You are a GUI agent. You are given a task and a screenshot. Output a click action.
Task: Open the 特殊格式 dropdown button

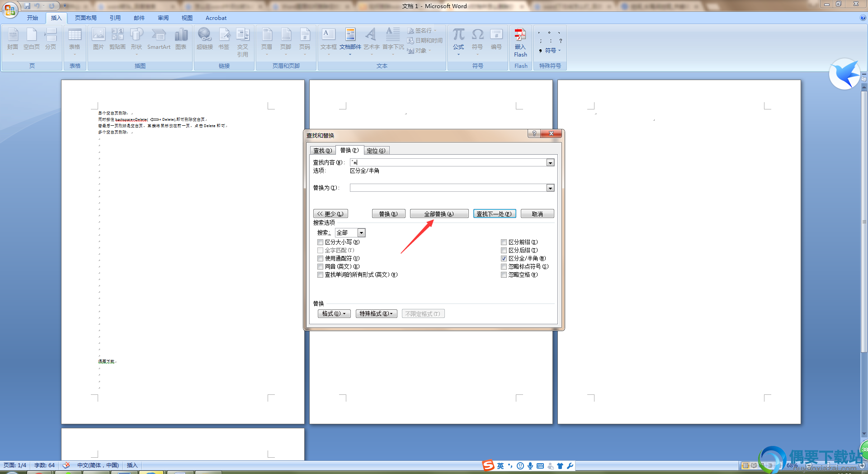click(x=376, y=314)
